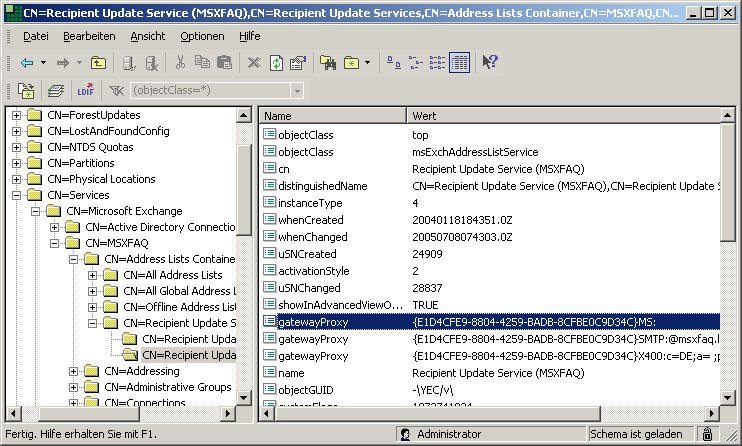The height and width of the screenshot is (446, 742).
Task: Select the activationStyle attribute row
Action: click(x=489, y=271)
